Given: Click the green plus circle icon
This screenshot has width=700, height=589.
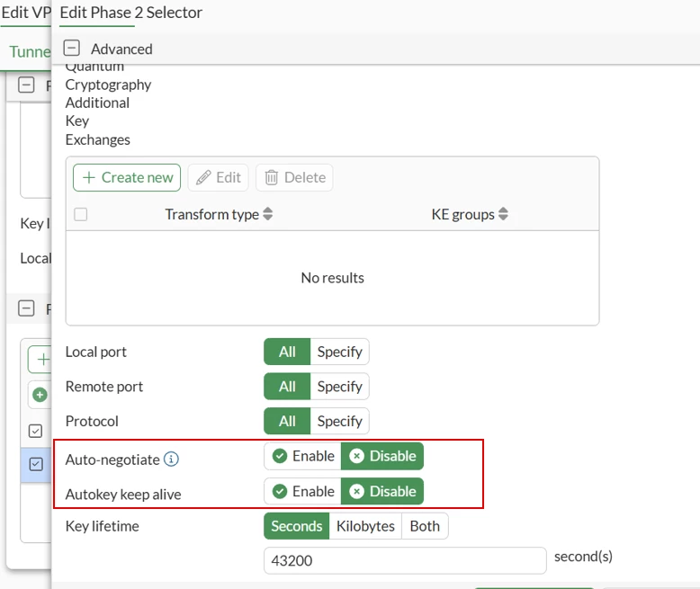Looking at the screenshot, I should coord(40,395).
